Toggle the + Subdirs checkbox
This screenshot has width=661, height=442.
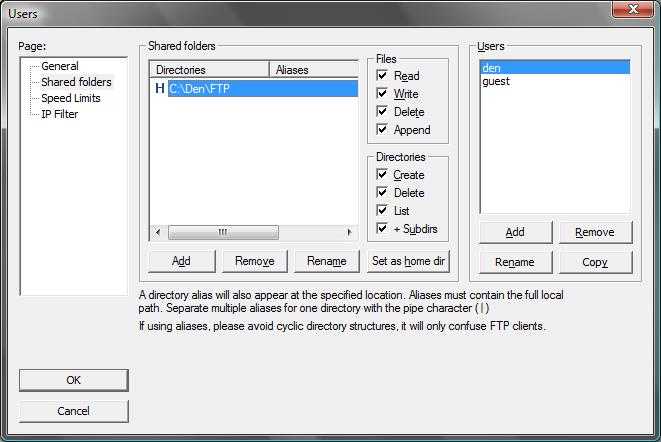pos(382,228)
